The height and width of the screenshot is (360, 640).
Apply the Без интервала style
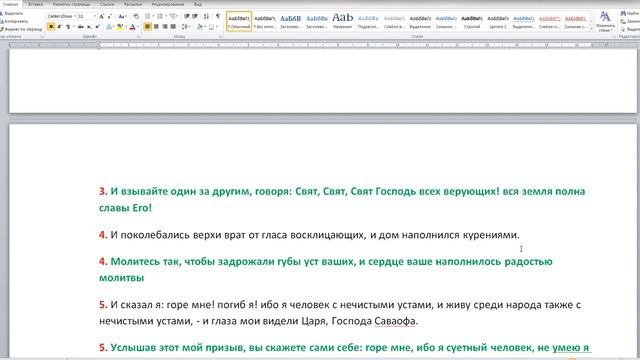[265, 21]
